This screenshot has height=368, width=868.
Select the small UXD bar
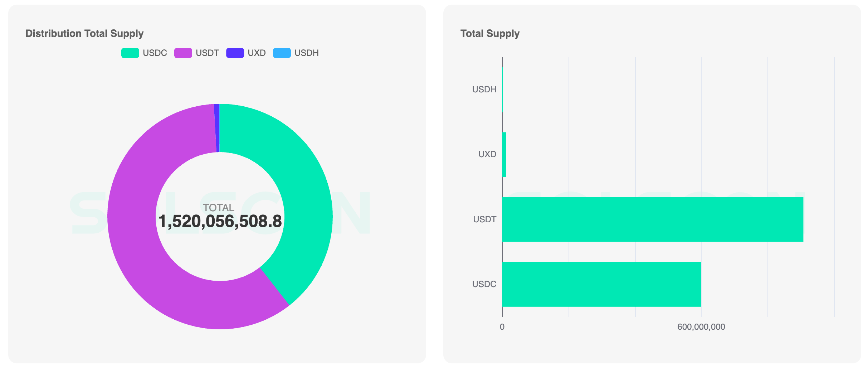[x=504, y=154]
